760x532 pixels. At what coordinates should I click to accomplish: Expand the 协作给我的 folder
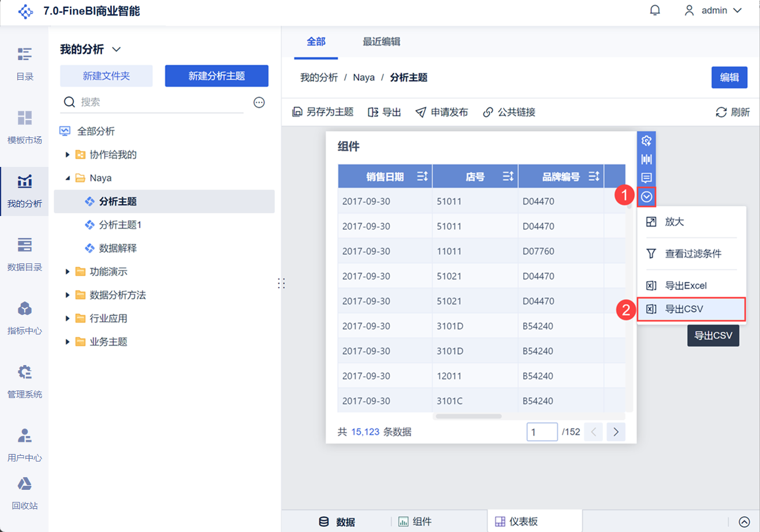(x=68, y=154)
